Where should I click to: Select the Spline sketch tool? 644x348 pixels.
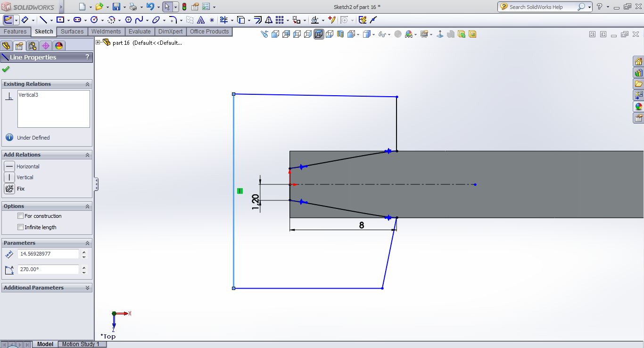(x=139, y=20)
